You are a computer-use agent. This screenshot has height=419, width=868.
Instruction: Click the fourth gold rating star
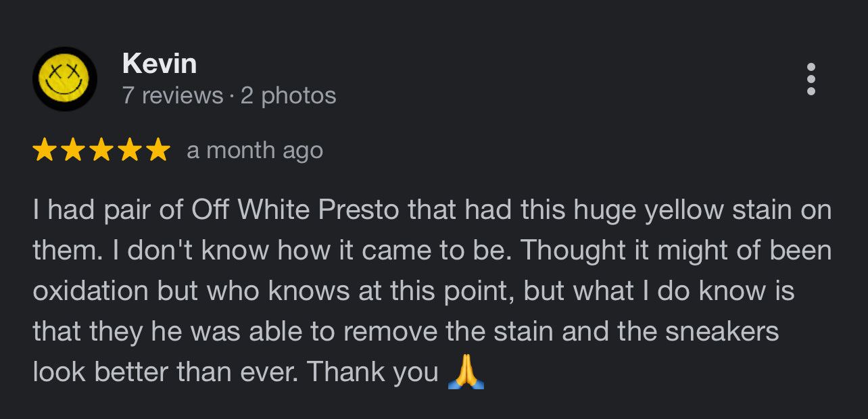[130, 150]
